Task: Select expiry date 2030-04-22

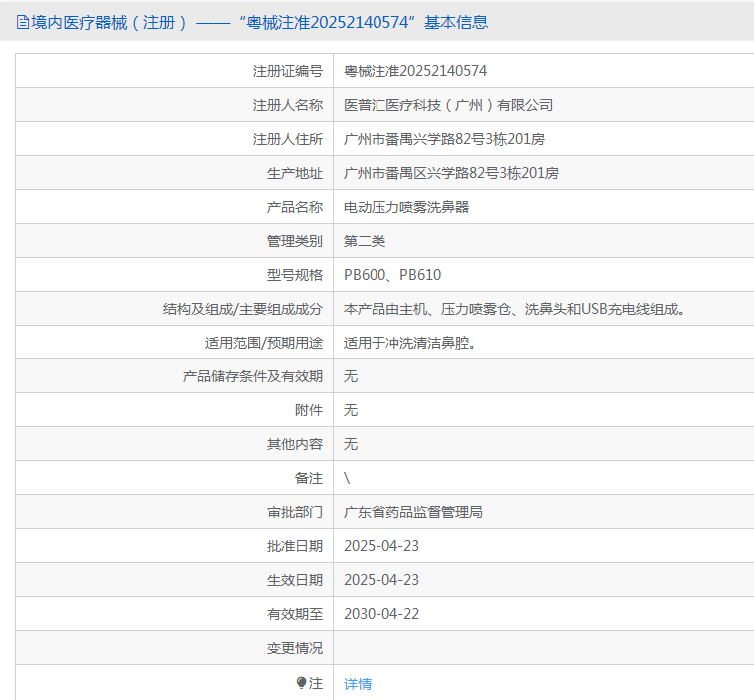Action: pyautogui.click(x=381, y=614)
